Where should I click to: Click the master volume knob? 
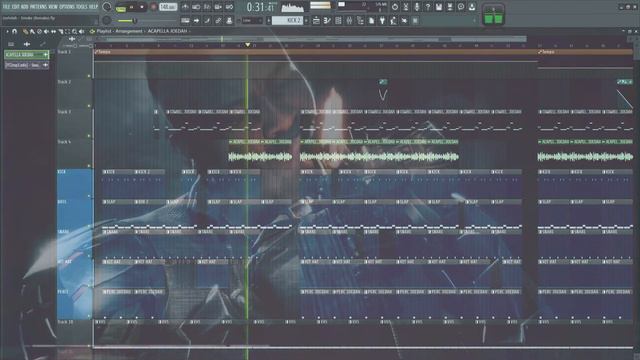pos(107,7)
